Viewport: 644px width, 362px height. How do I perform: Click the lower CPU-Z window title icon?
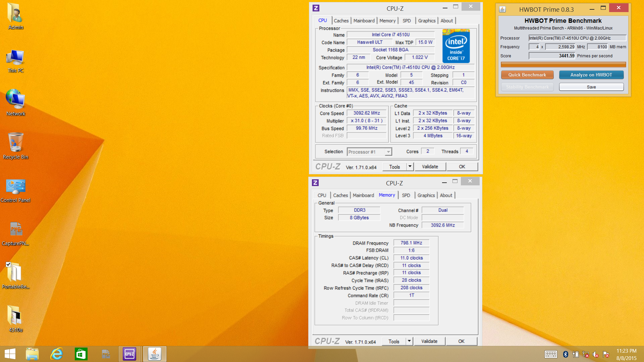(x=315, y=183)
